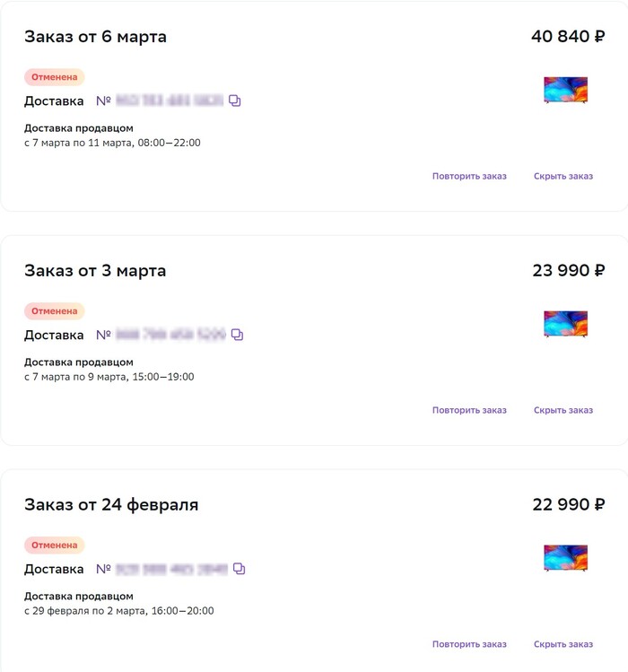Open TV thumbnail in February 24 order
628x672 pixels.
point(565,557)
